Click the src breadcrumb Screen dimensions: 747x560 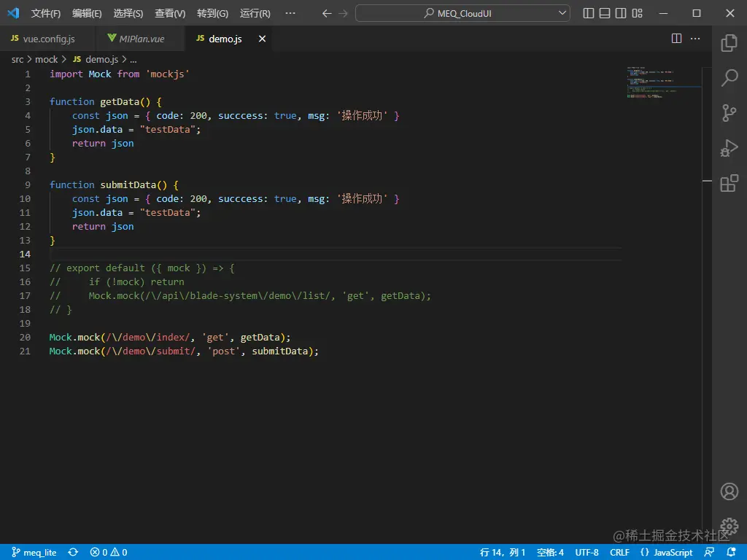pyautogui.click(x=18, y=60)
